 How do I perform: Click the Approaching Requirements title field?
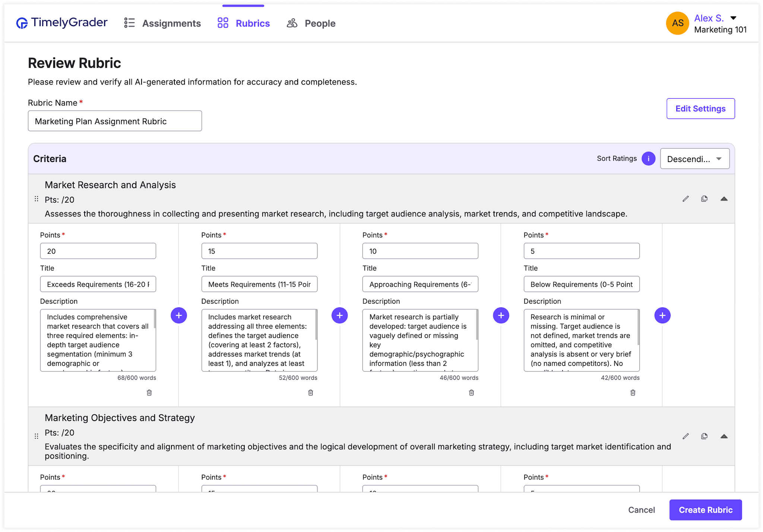tap(420, 284)
